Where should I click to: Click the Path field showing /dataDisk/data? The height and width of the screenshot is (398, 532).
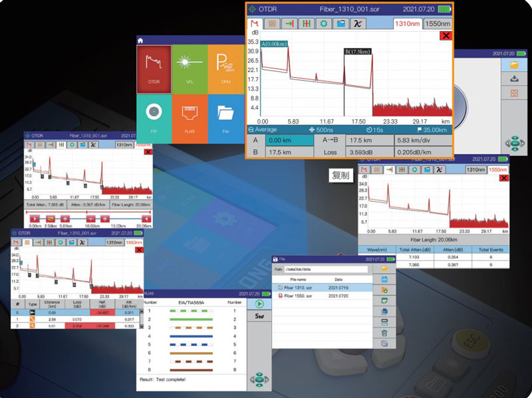[326, 269]
